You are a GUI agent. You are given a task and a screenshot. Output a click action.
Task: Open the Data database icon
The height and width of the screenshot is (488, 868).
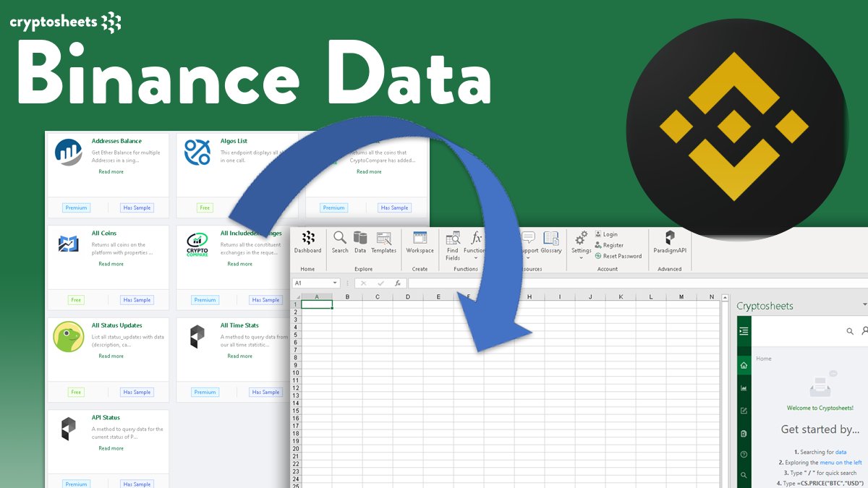pos(360,242)
